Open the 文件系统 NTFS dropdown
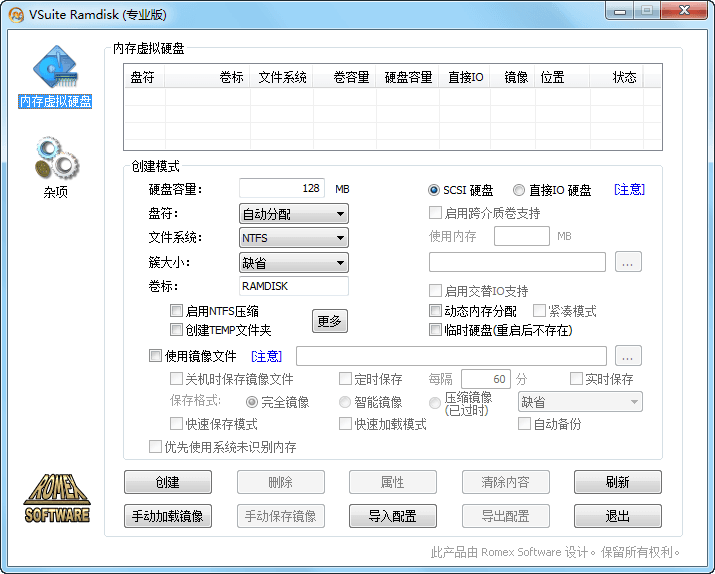Screen dimensions: 715x574 point(294,238)
